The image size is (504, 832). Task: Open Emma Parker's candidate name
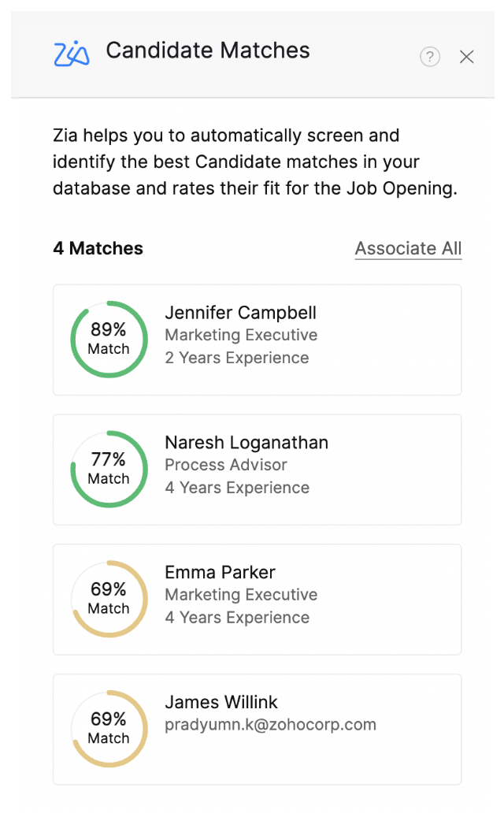point(220,573)
